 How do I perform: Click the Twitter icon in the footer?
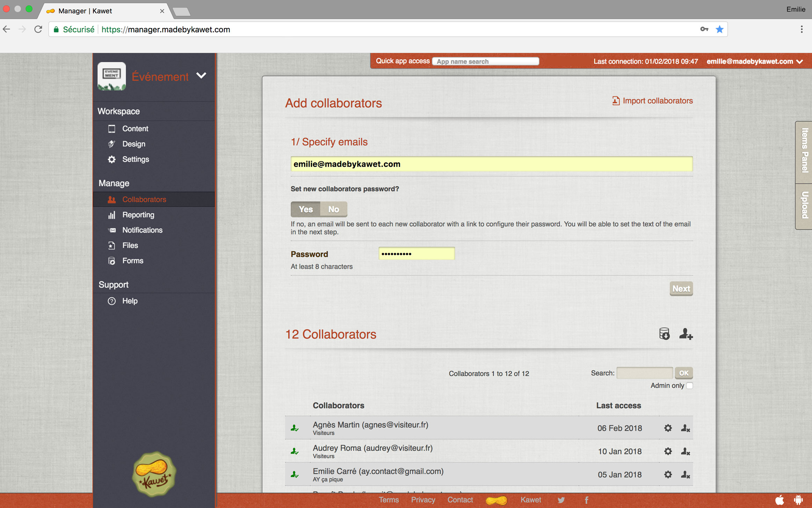(x=561, y=500)
